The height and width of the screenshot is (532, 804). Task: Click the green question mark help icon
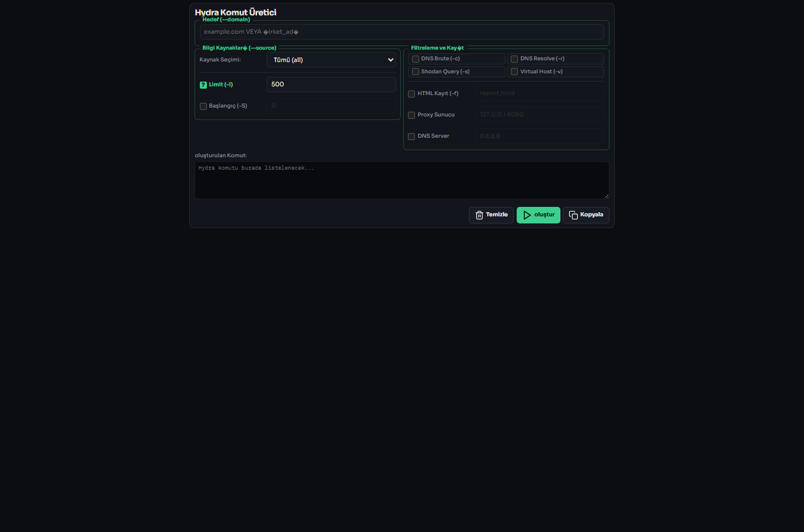[203, 85]
